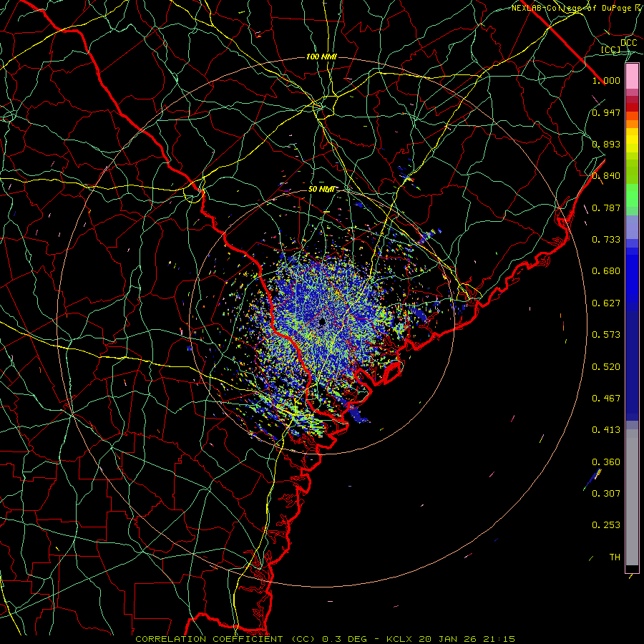Click the 0.413 scale label
Image resolution: width=644 pixels, height=644 pixels.
point(606,430)
